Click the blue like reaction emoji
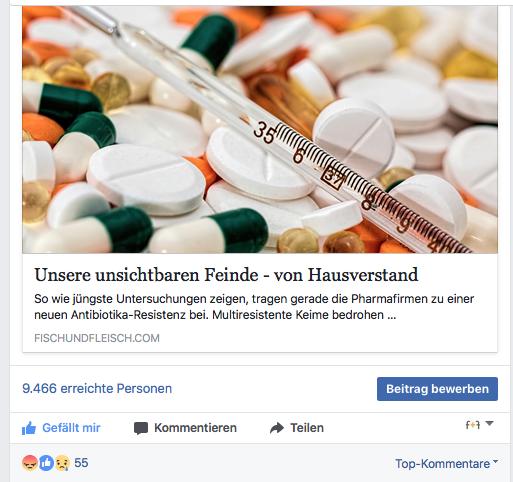 pyautogui.click(x=46, y=463)
